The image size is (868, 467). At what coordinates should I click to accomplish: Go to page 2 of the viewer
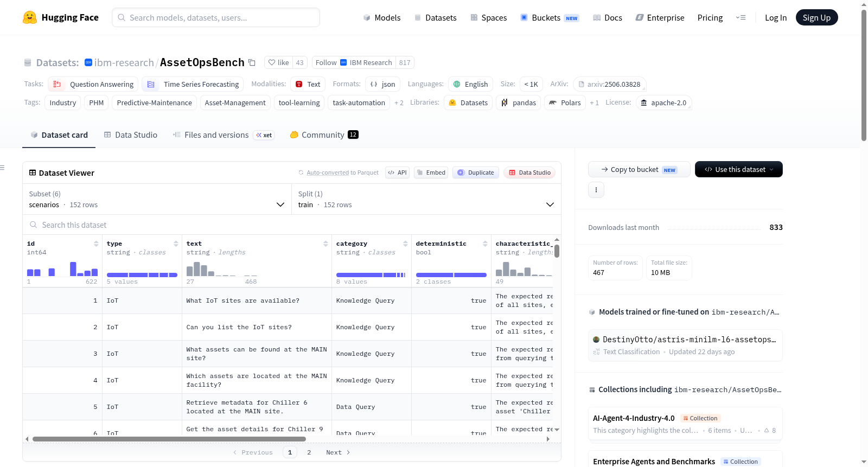(309, 452)
